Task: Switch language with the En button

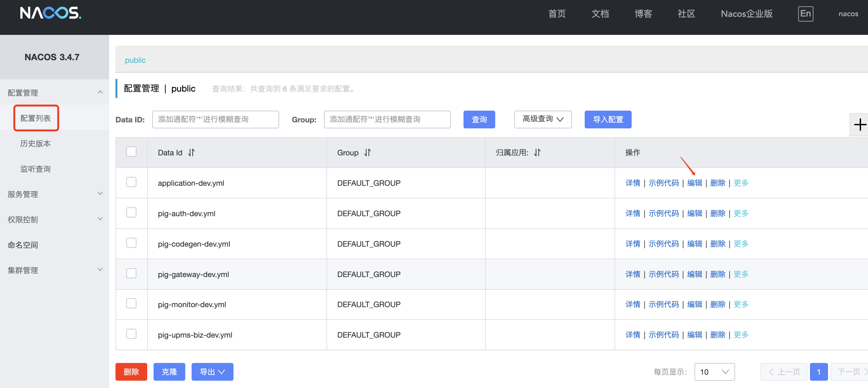Action: (805, 14)
